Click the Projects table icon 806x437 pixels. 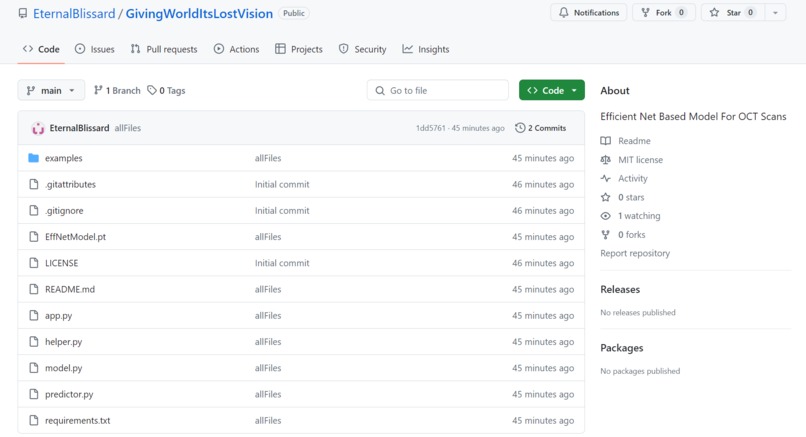click(280, 49)
